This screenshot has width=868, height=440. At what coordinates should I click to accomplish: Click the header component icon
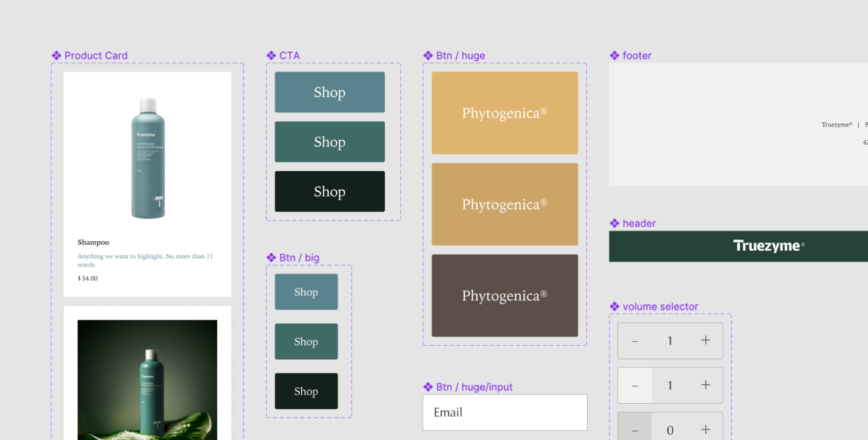[x=614, y=223]
